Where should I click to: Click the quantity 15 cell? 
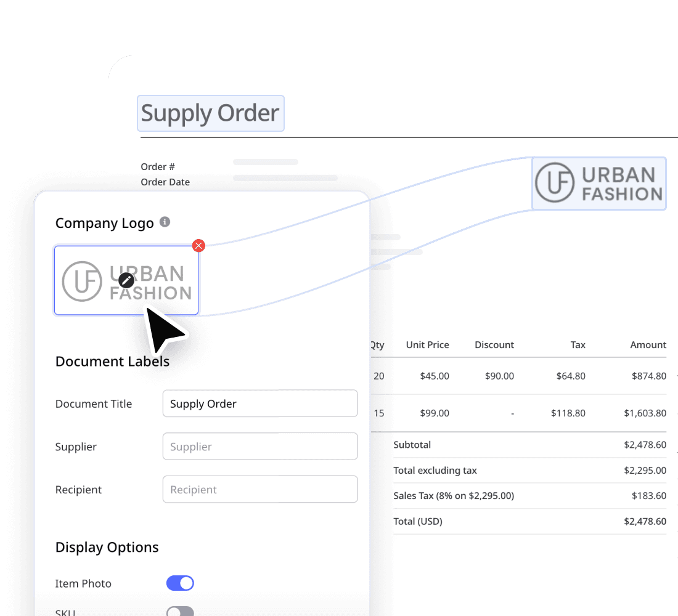[x=379, y=413]
